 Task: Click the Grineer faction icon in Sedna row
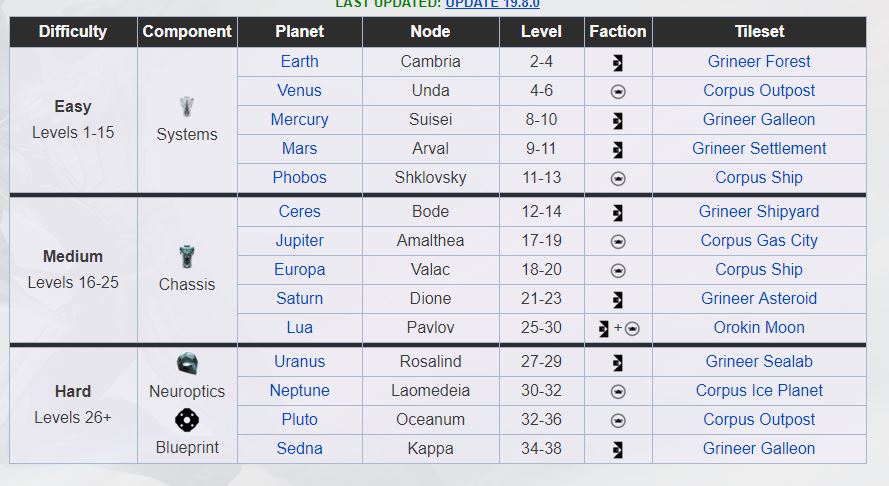(x=618, y=449)
